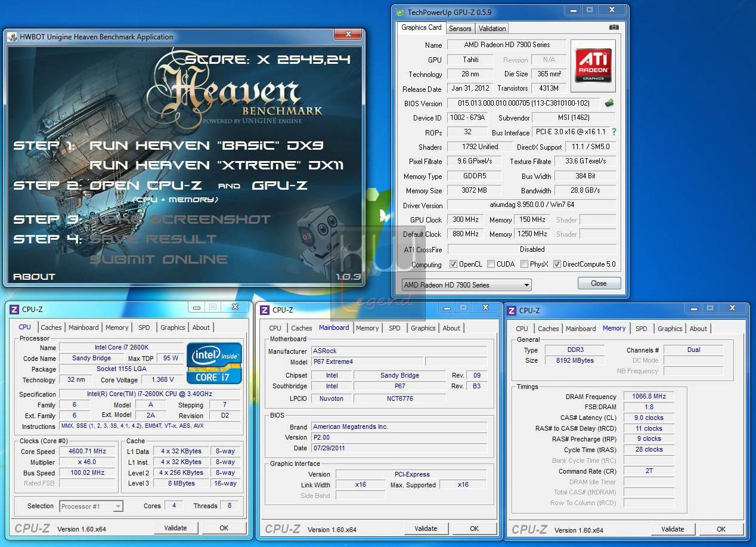Open the Validation tab in GPU-Z
This screenshot has height=547, width=756.
tap(492, 29)
